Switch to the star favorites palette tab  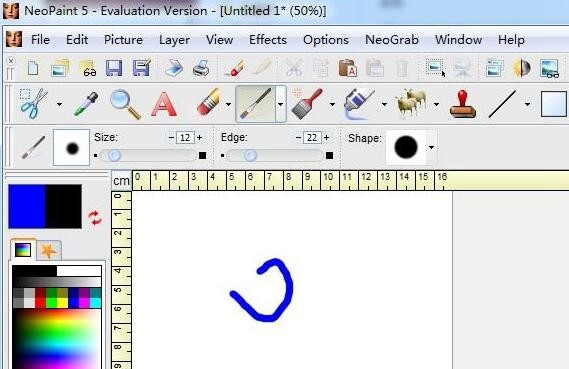pyautogui.click(x=49, y=250)
